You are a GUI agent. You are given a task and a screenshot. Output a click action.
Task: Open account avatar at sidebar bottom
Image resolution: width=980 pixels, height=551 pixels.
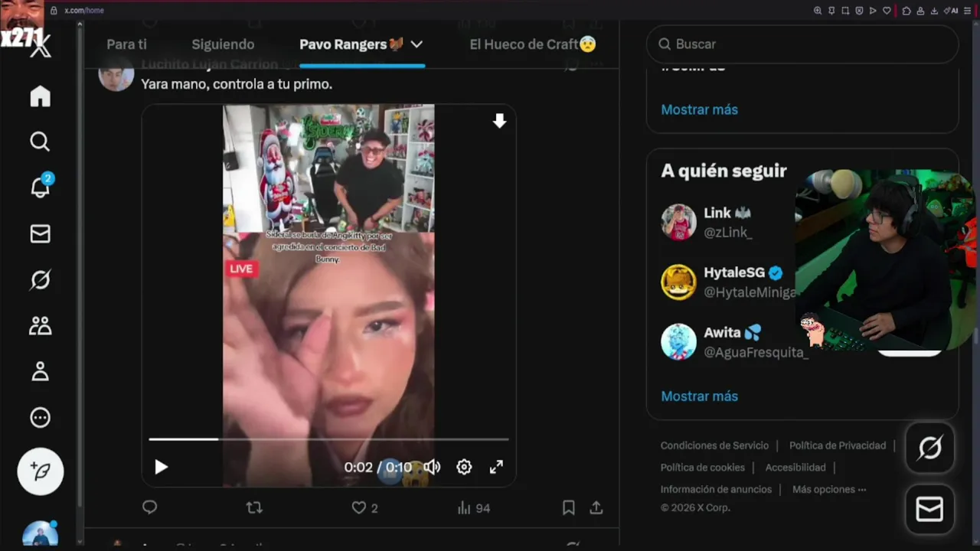coord(40,534)
